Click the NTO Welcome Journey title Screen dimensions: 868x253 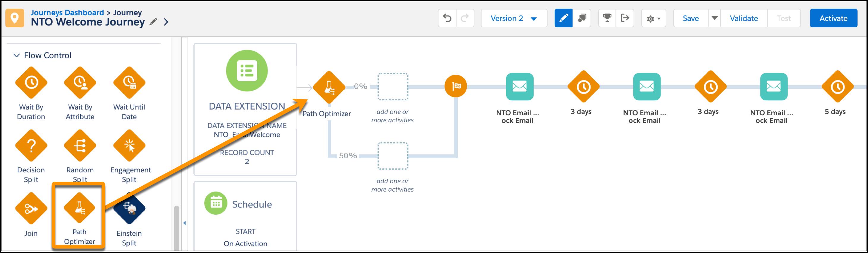click(88, 22)
